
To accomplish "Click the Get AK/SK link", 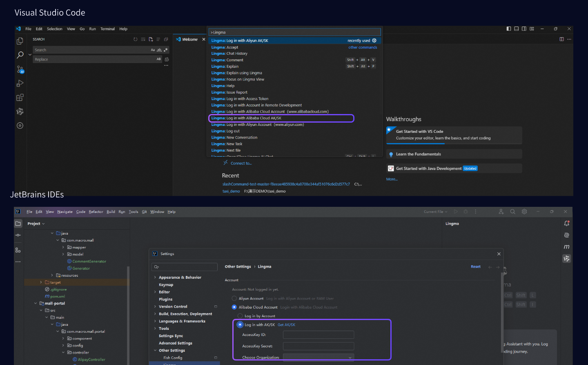I will [x=286, y=325].
